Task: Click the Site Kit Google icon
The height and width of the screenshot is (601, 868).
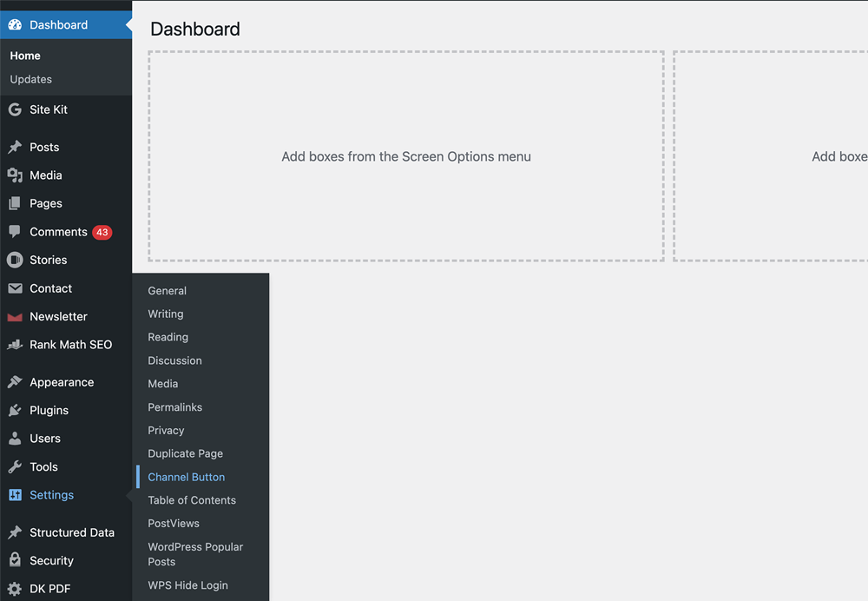Action: click(15, 109)
